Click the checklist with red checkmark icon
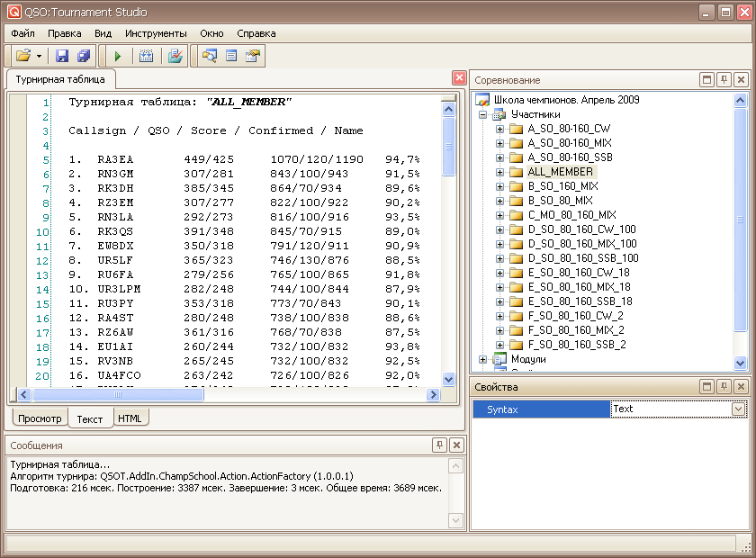 coord(175,56)
